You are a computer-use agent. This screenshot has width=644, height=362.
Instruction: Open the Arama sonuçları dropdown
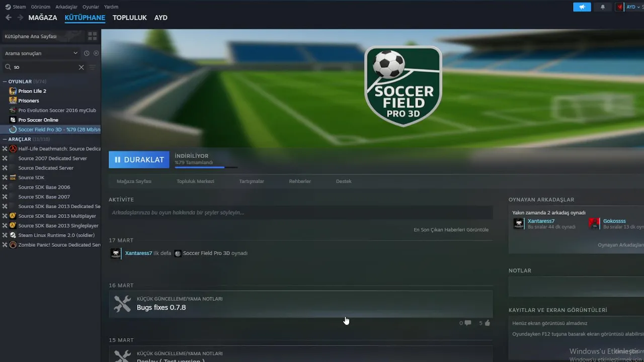41,53
